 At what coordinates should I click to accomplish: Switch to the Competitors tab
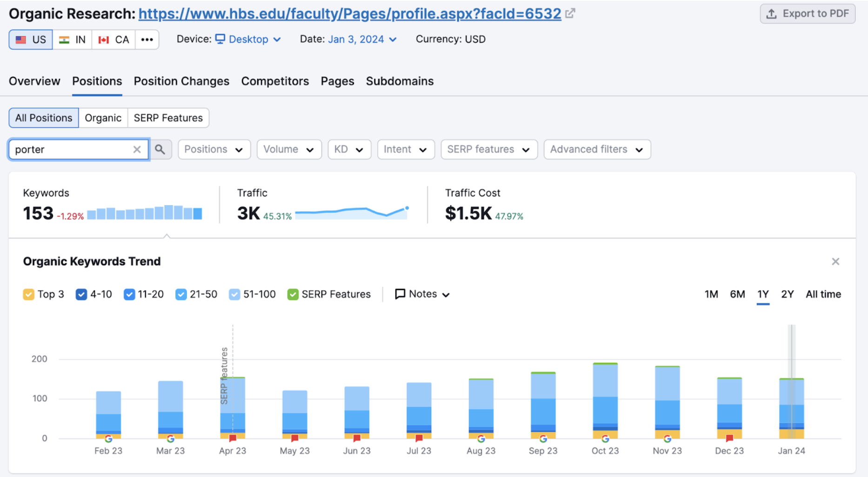tap(275, 81)
